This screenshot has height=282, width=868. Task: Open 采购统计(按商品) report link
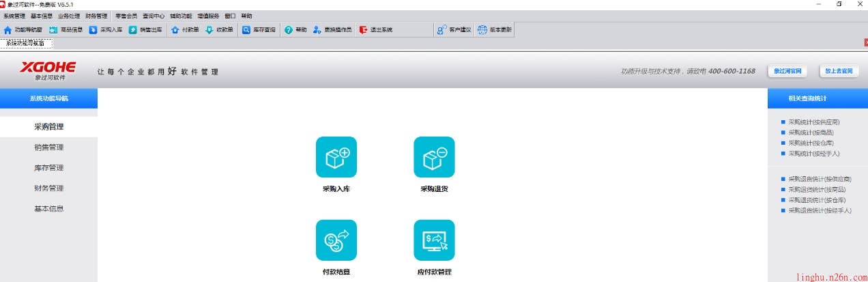(811, 132)
